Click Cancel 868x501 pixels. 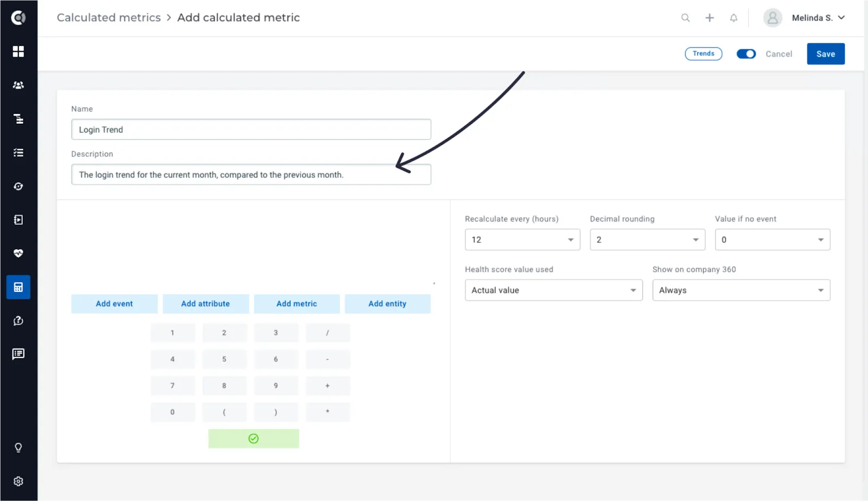778,54
